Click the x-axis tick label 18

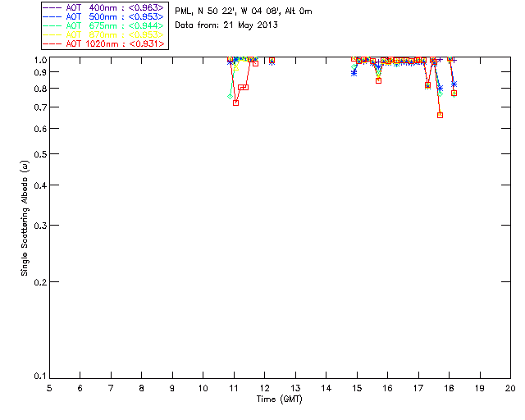click(x=449, y=388)
